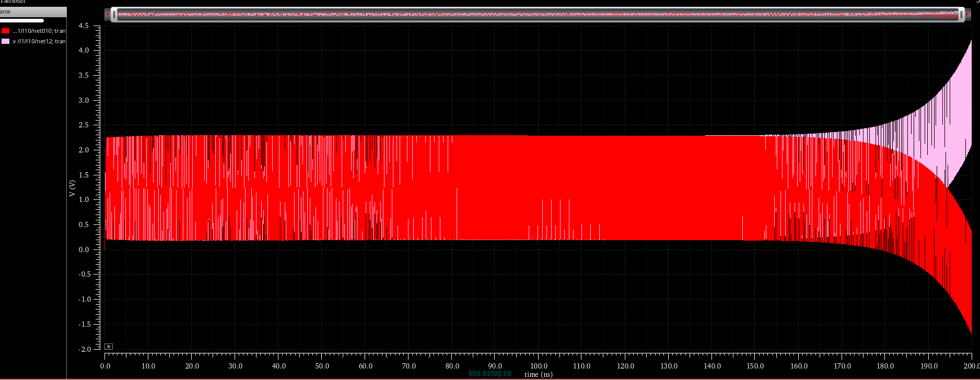Click the 200.0 tick label on the time axis

tap(971, 366)
